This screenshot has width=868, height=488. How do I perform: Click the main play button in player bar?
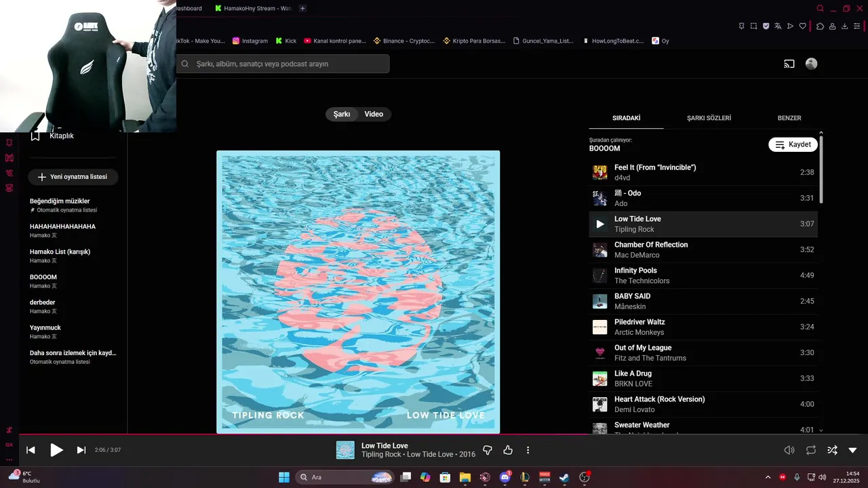click(x=56, y=450)
